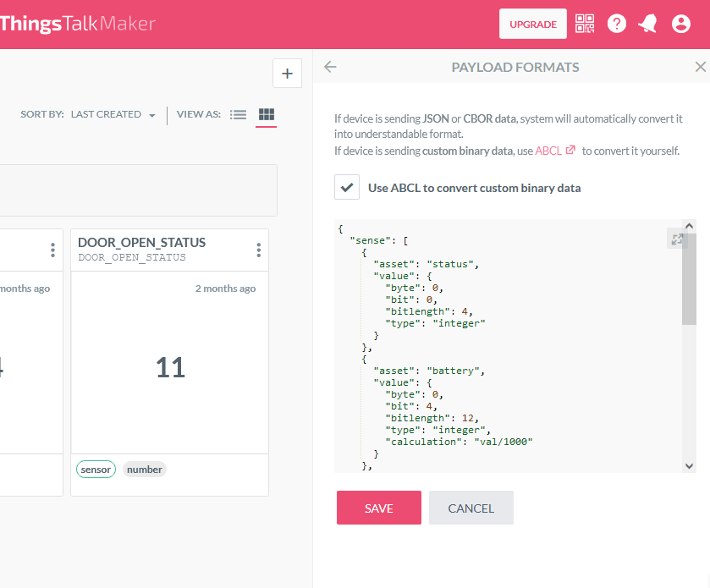Switch to grid view

pos(267,114)
